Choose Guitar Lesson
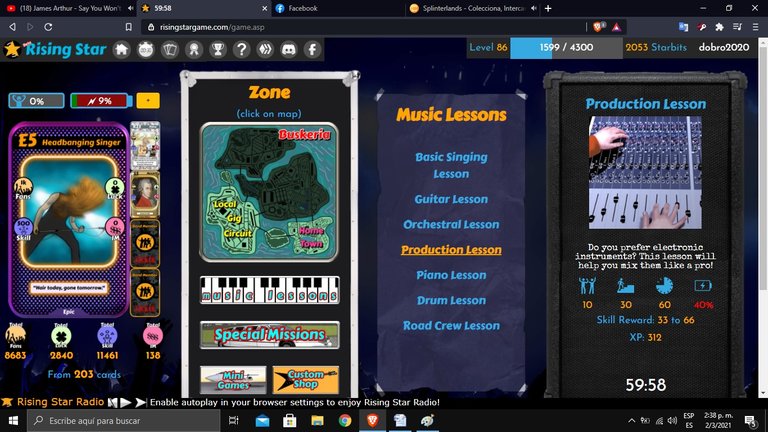Viewport: 768px width, 432px height. pyautogui.click(x=451, y=199)
